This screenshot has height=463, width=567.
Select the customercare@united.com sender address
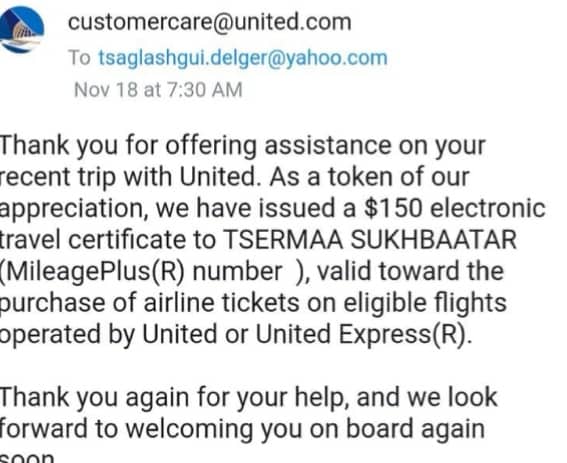(210, 22)
